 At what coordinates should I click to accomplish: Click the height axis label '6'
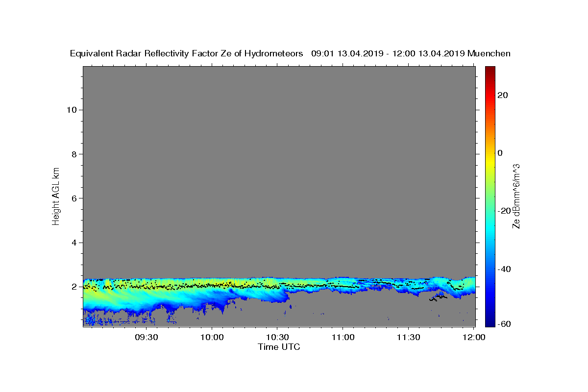(73, 198)
